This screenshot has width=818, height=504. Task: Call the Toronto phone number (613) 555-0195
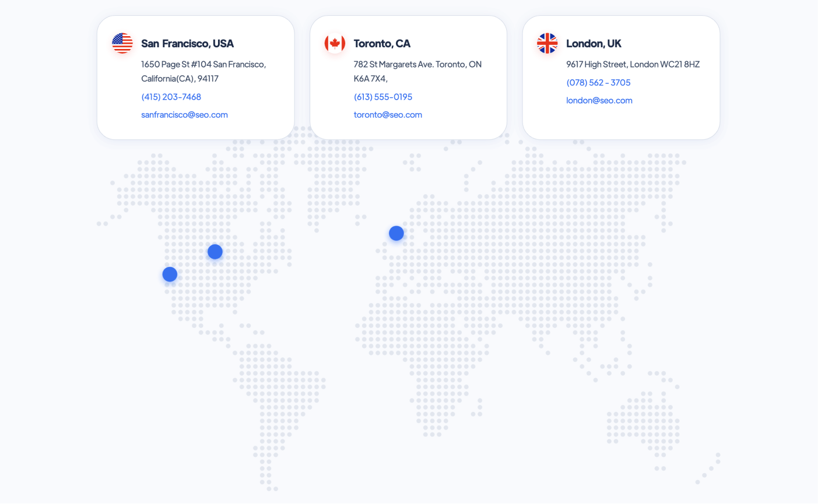(383, 97)
